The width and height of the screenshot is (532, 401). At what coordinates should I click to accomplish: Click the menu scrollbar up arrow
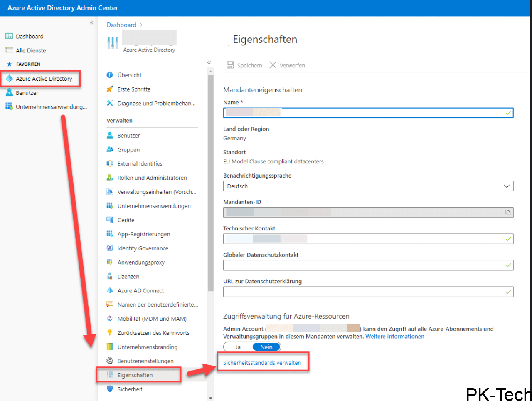pyautogui.click(x=211, y=72)
